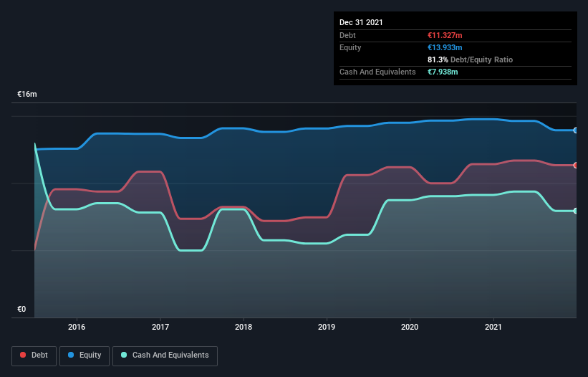Screen dimensions: 588x377
Task: Click Cash And Equivalents label in tooltip
Action: tap(377, 72)
